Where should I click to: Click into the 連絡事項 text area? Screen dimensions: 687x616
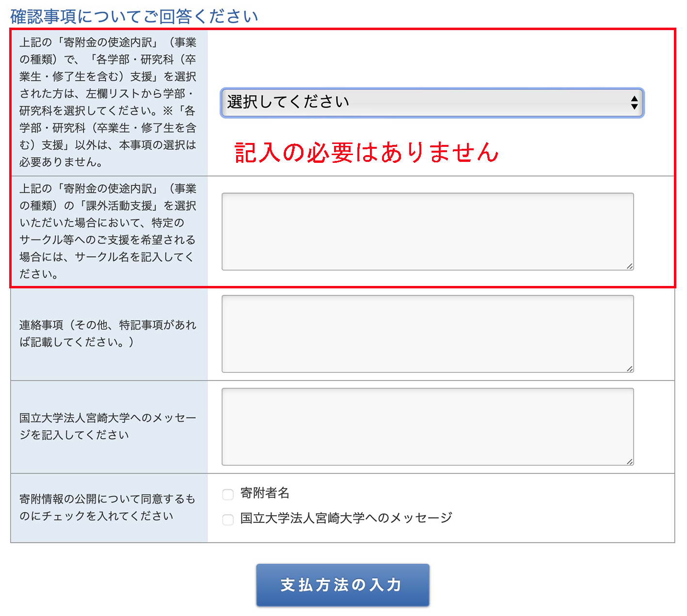(x=427, y=333)
